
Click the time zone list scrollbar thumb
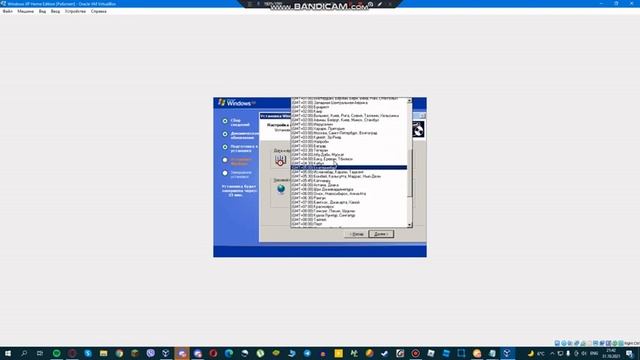pyautogui.click(x=409, y=173)
